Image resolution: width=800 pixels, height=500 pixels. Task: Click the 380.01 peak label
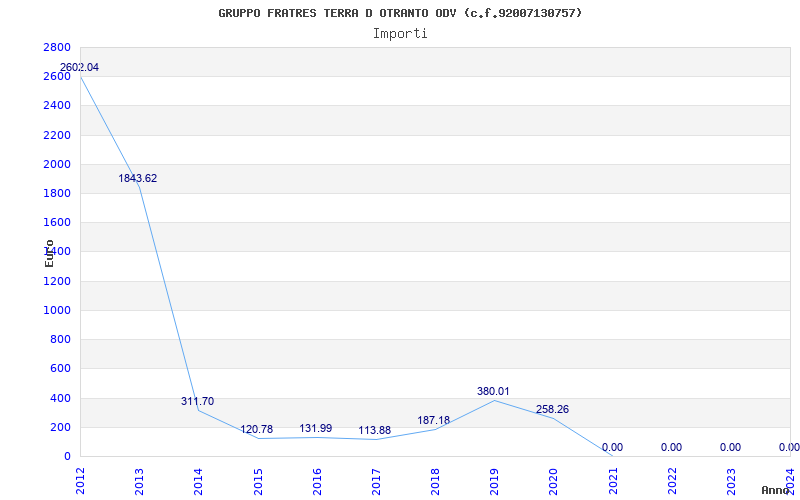pyautogui.click(x=493, y=392)
